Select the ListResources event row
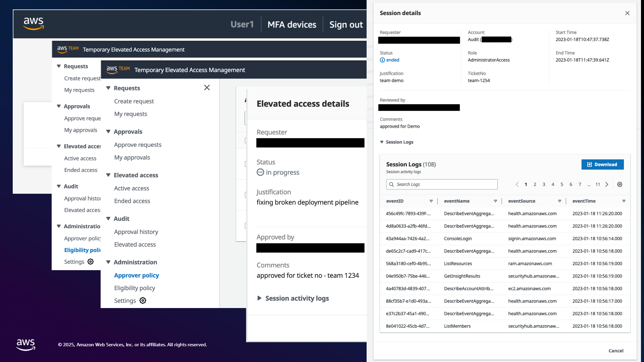 coord(505,264)
